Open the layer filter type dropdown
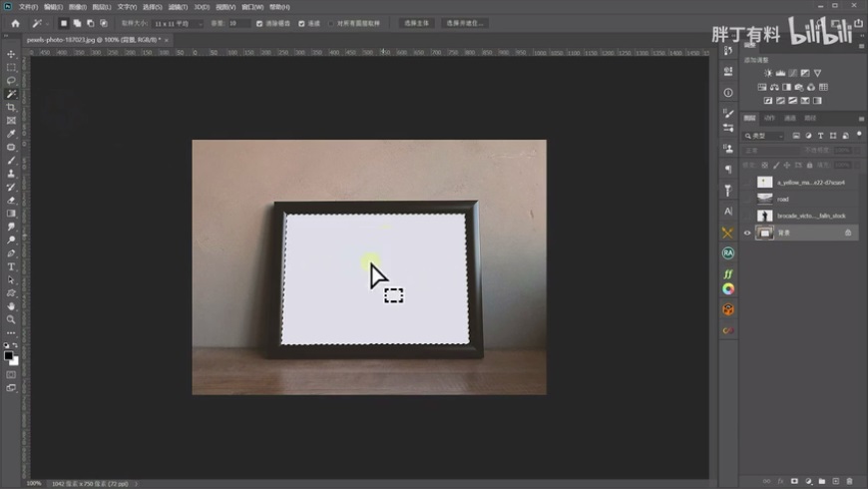 tap(763, 136)
